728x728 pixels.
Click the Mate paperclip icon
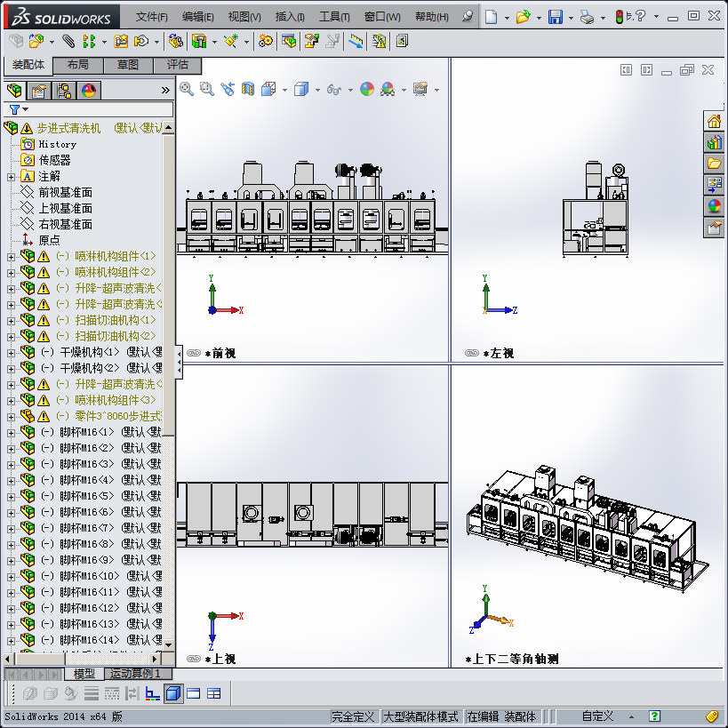click(x=68, y=41)
